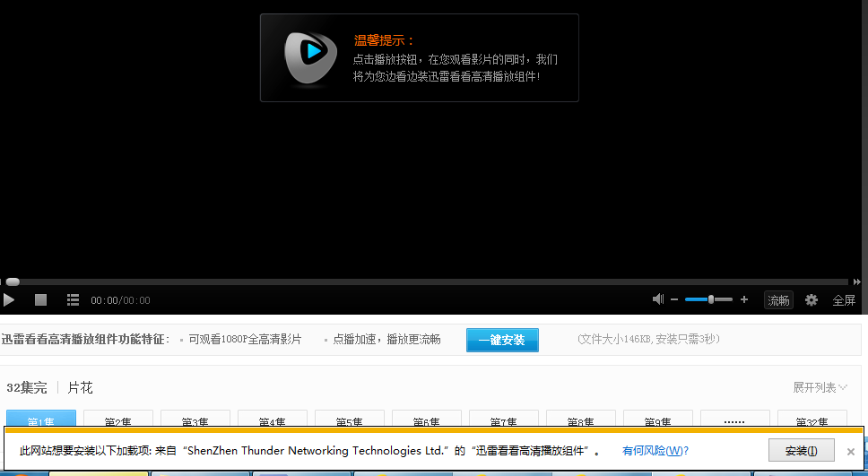Screen dimensions: 868x476
Task: Click the 安装(I) button in the add-on bar
Action: click(801, 450)
